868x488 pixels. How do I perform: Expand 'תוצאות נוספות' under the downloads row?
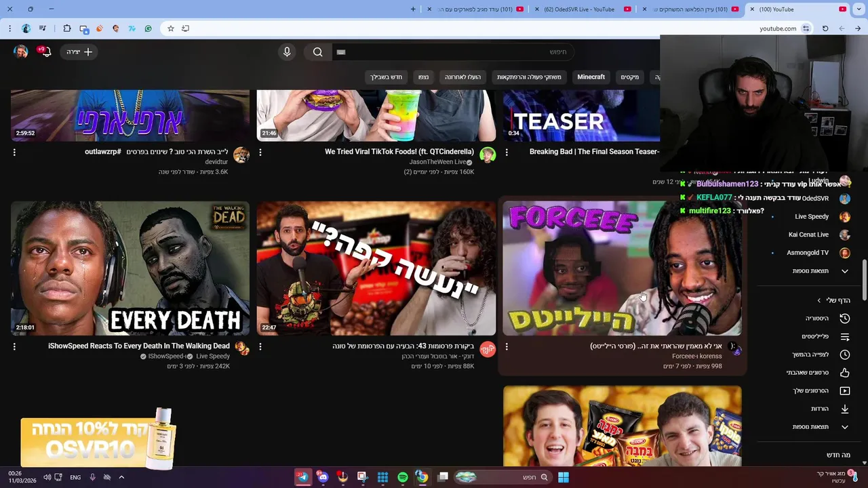(845, 427)
